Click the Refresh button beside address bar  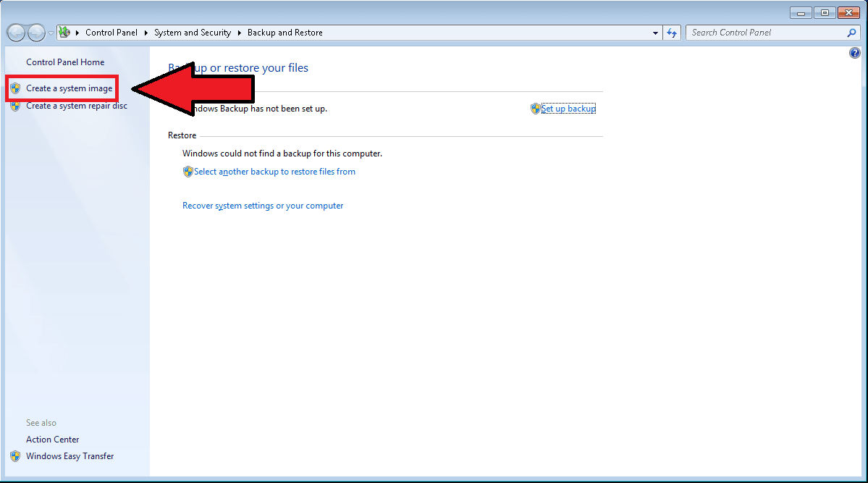672,33
